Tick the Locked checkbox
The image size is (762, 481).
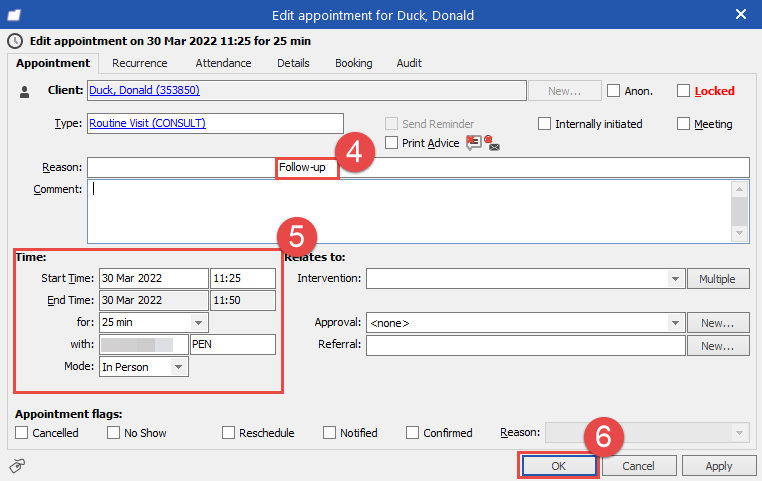point(684,91)
